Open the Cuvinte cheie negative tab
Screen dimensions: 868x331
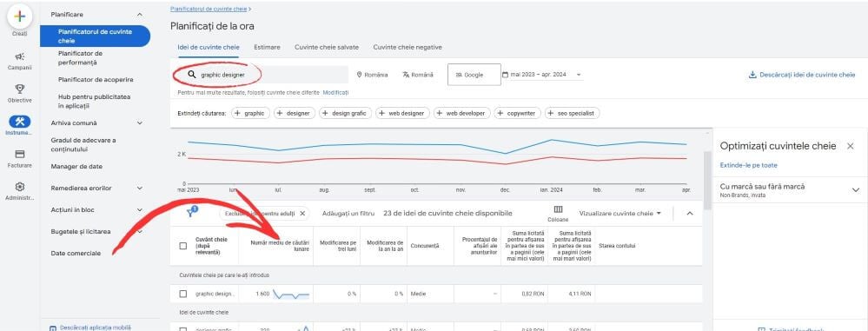[407, 48]
